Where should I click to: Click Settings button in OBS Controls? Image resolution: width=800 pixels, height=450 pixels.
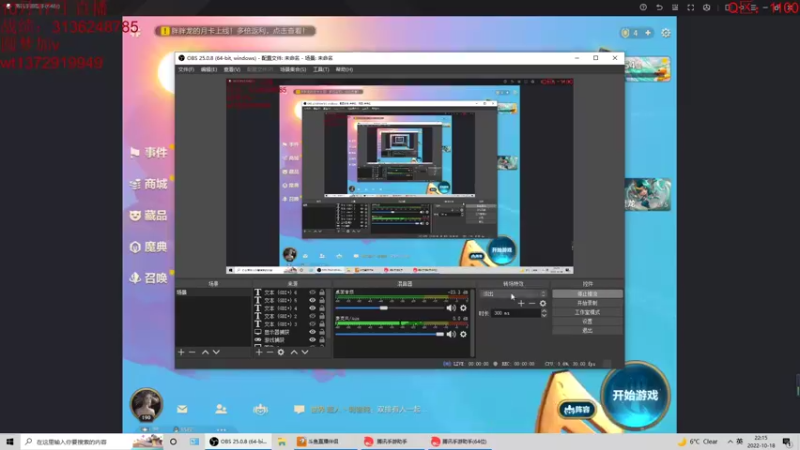[x=587, y=321]
